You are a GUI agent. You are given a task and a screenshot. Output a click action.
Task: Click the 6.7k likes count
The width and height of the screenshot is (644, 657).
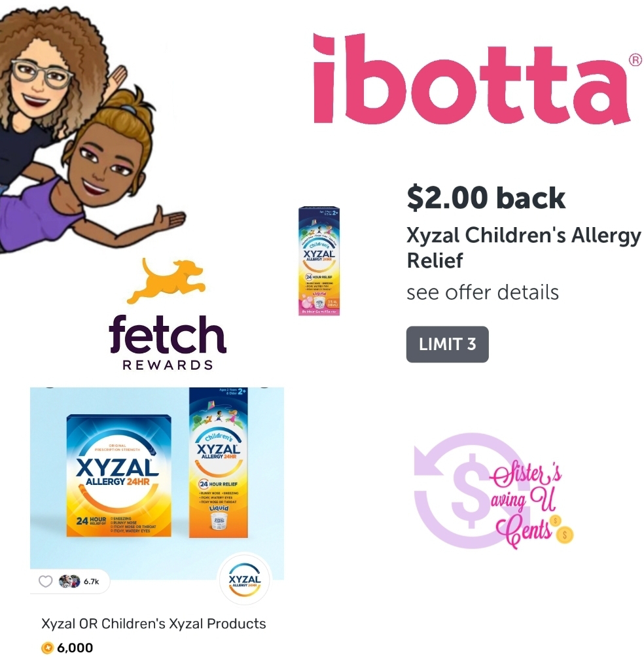coord(92,581)
